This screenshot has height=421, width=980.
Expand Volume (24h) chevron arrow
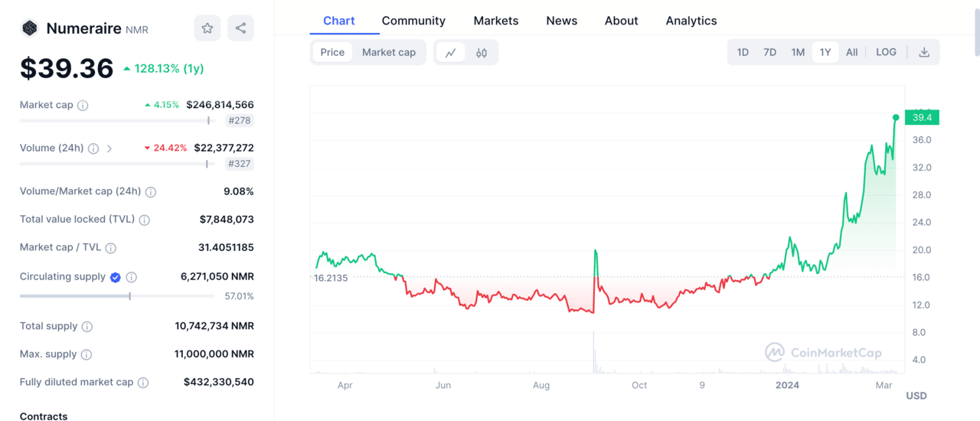tap(109, 148)
